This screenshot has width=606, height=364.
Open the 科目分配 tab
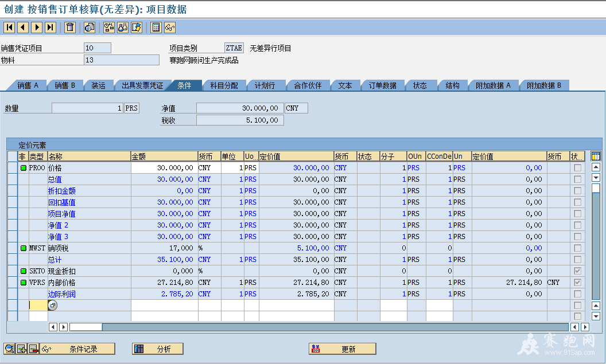224,85
